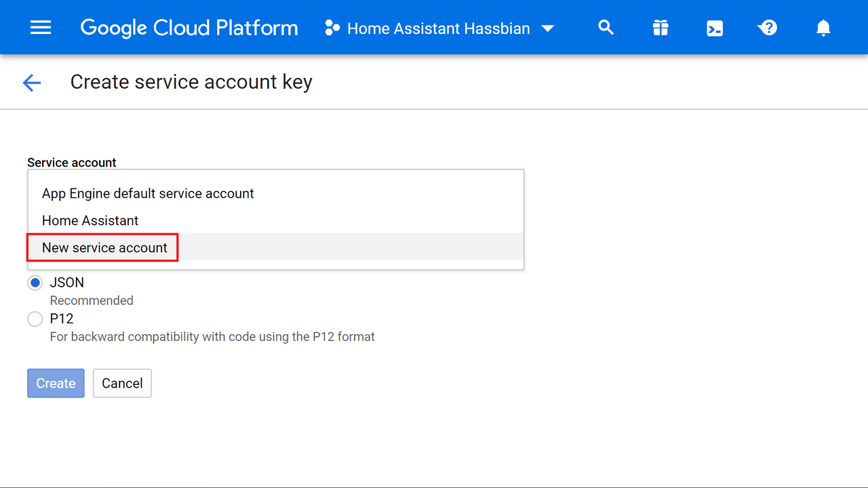
Task: Select the P12 key type radio
Action: pyautogui.click(x=35, y=319)
